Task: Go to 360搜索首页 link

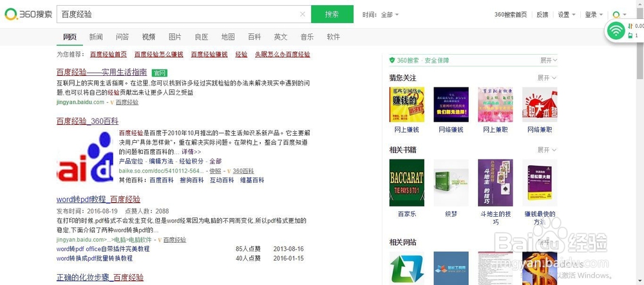Action: (511, 15)
